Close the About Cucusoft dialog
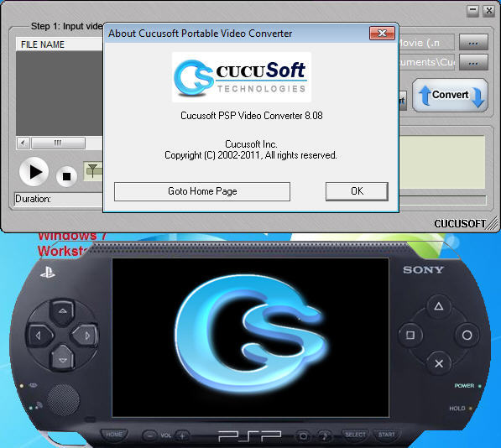 (382, 33)
